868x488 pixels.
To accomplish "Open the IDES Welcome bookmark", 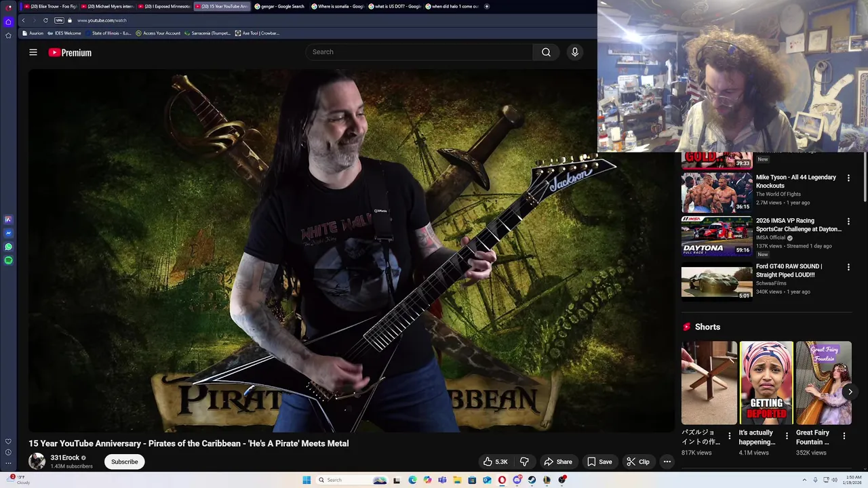I will pyautogui.click(x=64, y=33).
